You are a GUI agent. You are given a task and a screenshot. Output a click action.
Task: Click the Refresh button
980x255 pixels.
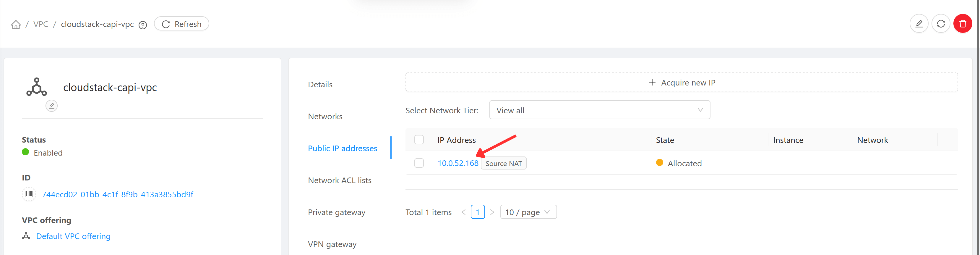[x=181, y=24]
